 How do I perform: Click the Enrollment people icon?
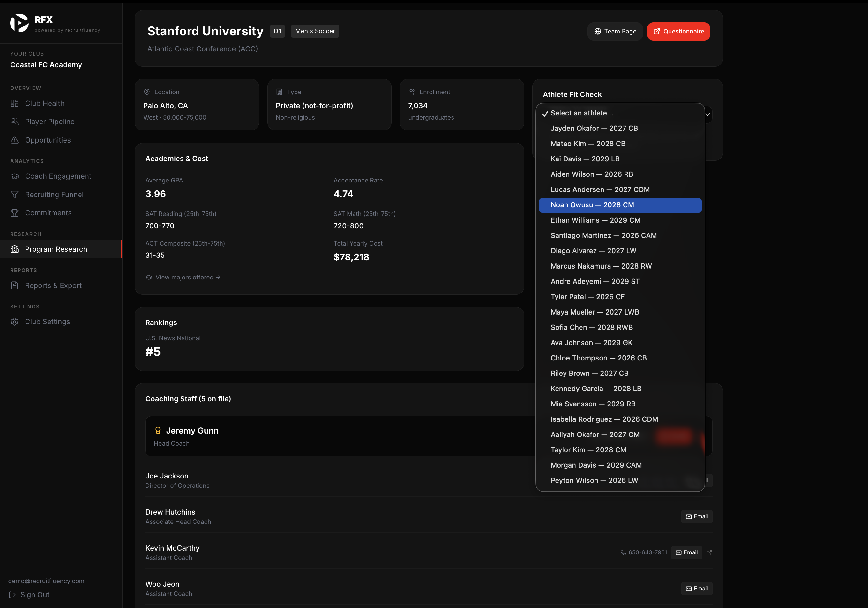[x=412, y=92]
